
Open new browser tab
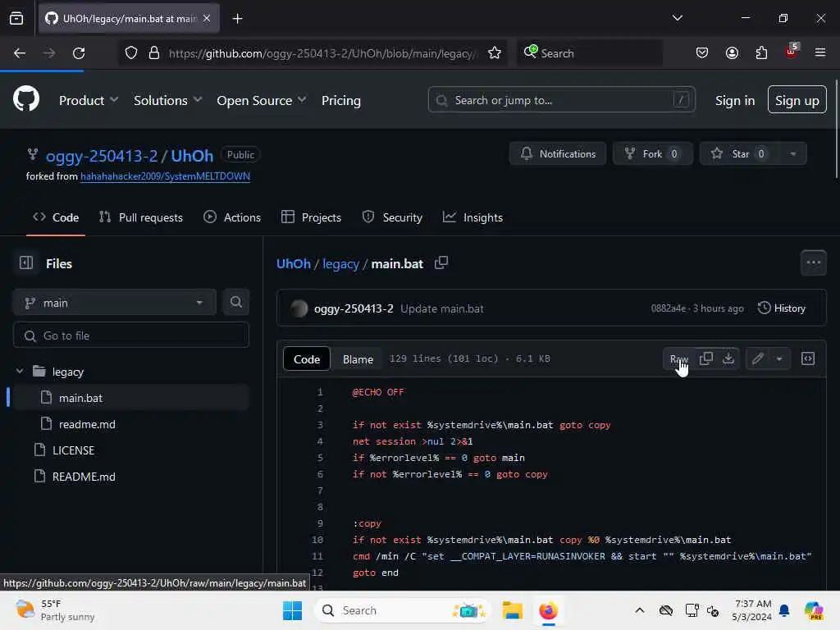pos(237,19)
